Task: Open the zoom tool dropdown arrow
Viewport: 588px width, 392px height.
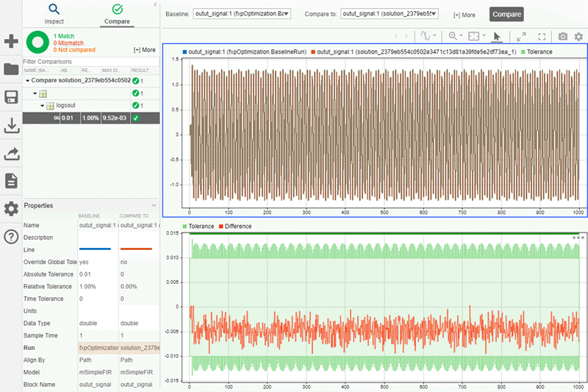Action: coord(460,35)
